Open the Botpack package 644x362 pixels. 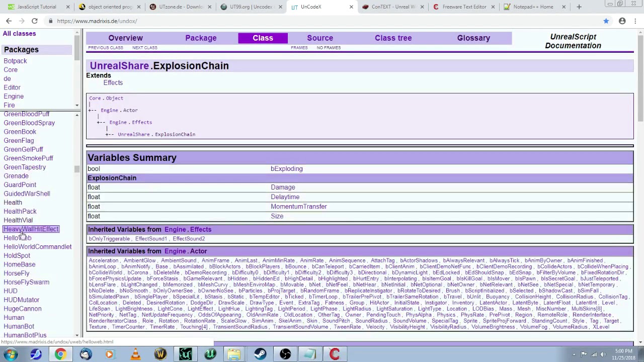point(15,61)
